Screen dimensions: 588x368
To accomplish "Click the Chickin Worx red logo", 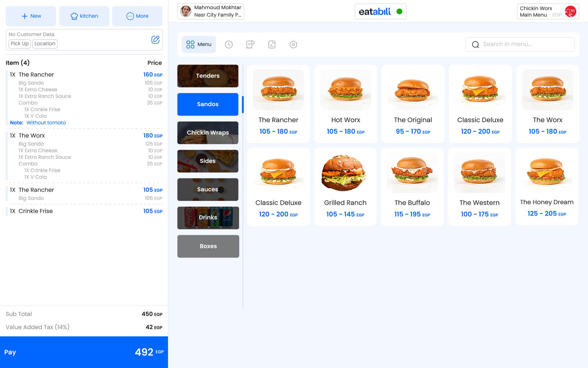I will [x=570, y=11].
